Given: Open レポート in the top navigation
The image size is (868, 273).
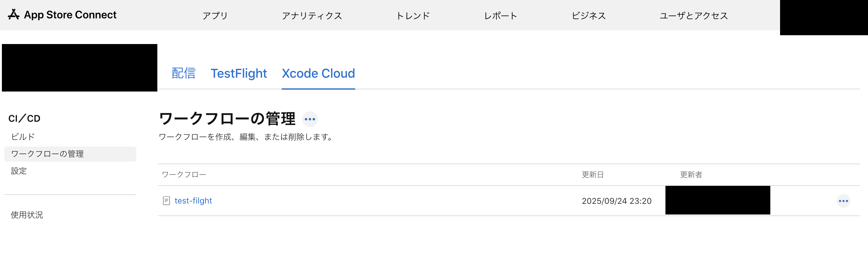Looking at the screenshot, I should [500, 15].
